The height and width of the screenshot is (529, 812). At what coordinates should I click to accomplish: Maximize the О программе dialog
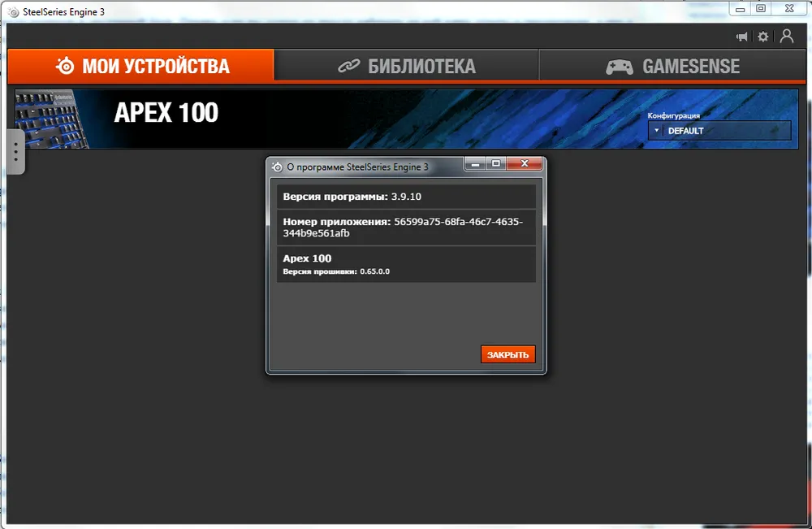coord(496,163)
